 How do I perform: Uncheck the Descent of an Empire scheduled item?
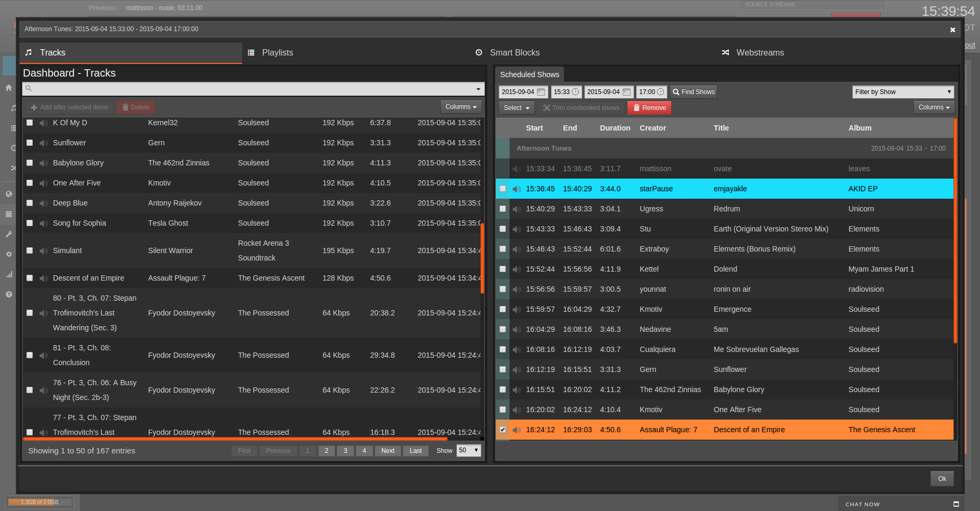503,430
